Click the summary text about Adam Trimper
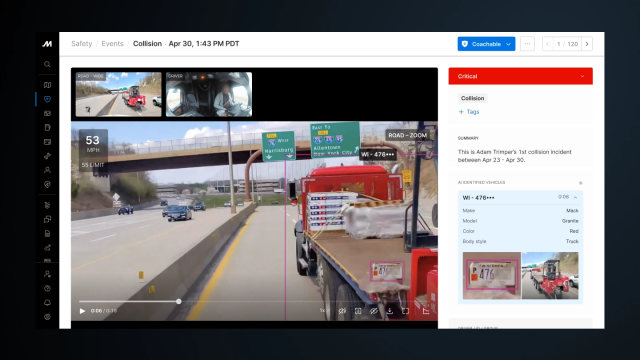The image size is (640, 360). click(515, 156)
